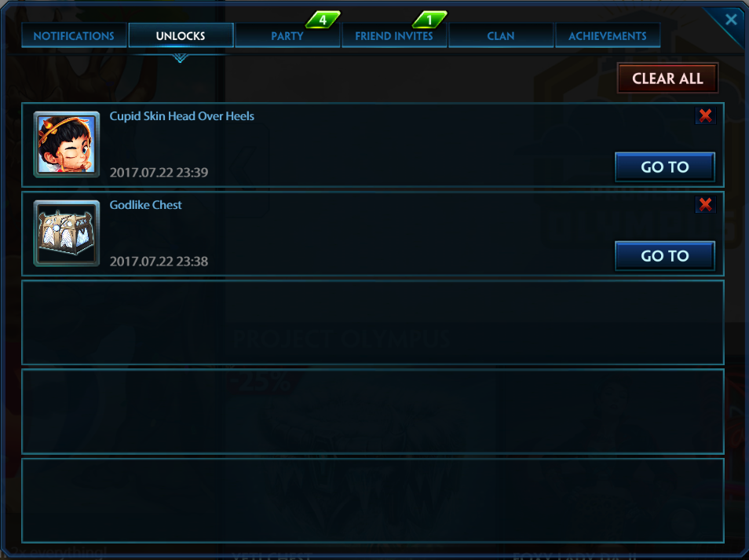This screenshot has height=560, width=749.
Task: Switch to the Clan tab
Action: pyautogui.click(x=501, y=36)
